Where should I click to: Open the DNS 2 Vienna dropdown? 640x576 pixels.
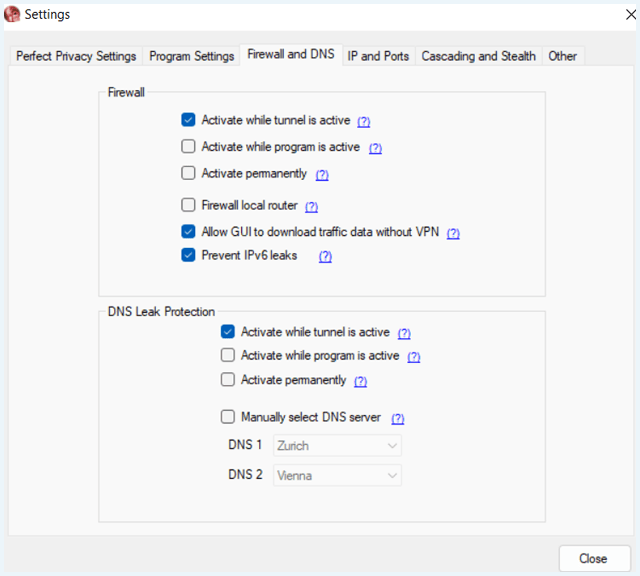[337, 475]
